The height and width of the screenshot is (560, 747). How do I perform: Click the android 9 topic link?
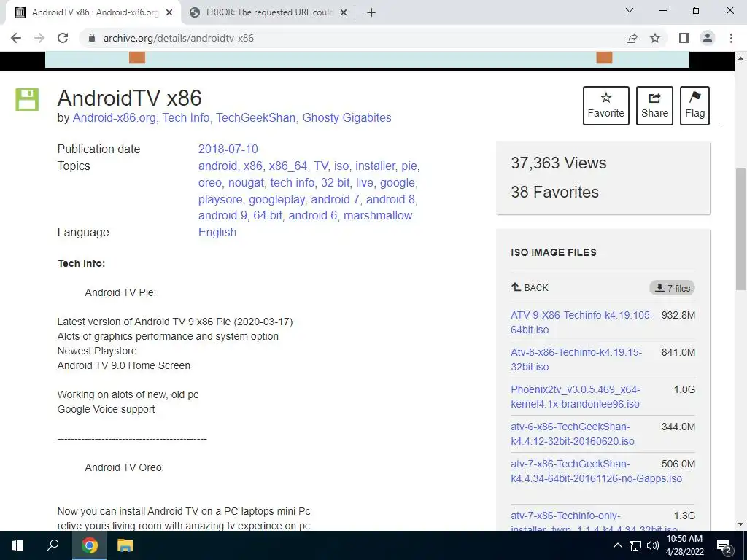coord(222,216)
